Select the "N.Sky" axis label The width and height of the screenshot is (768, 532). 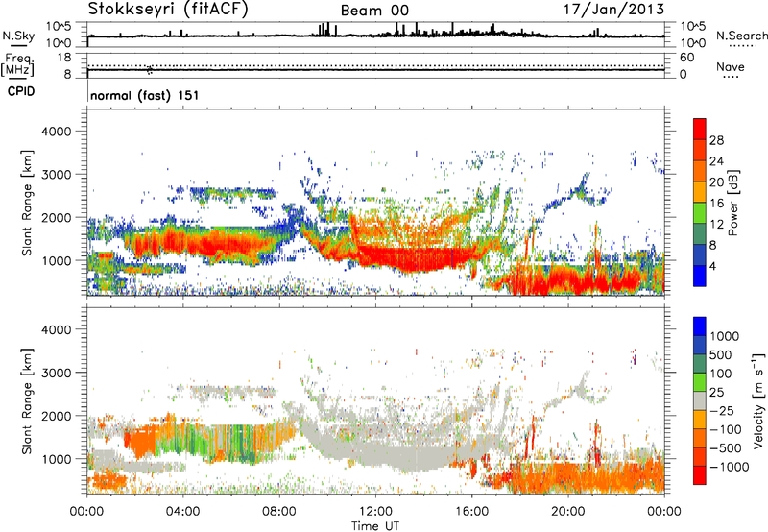(x=18, y=36)
